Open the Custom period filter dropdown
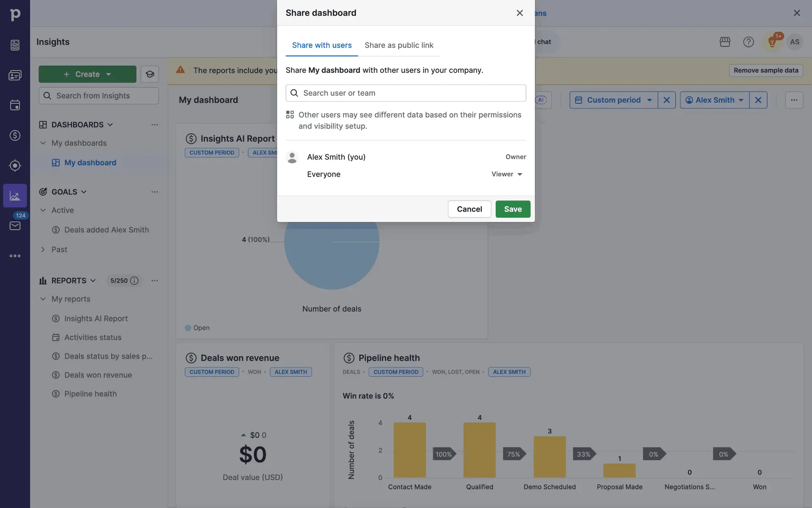 pos(613,100)
